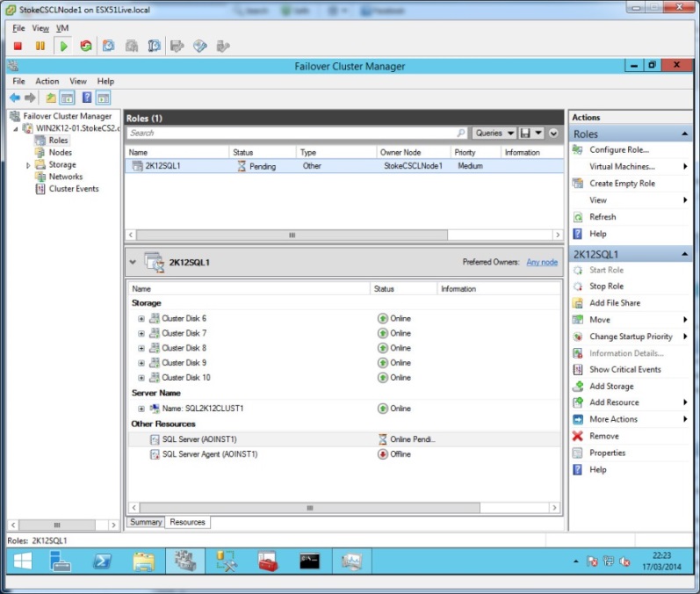Expand the SQL2K12CLUST1 server name entry

(x=141, y=409)
